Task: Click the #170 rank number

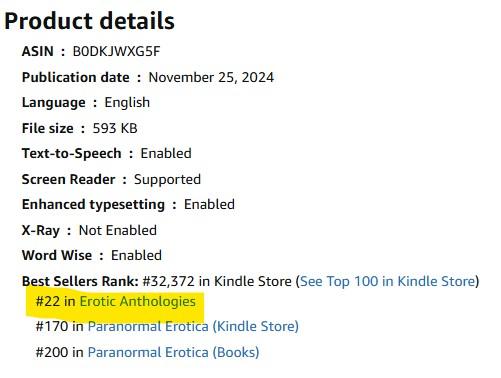Action: 52,326
